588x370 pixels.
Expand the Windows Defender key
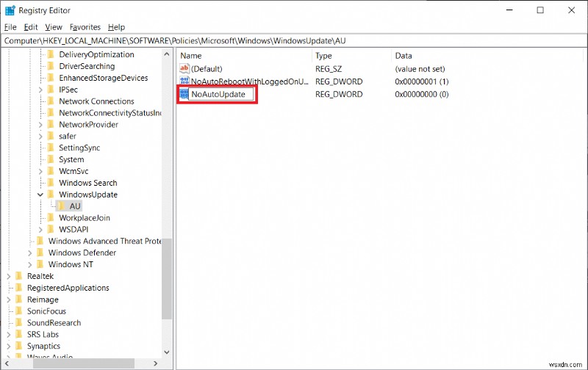coord(29,253)
